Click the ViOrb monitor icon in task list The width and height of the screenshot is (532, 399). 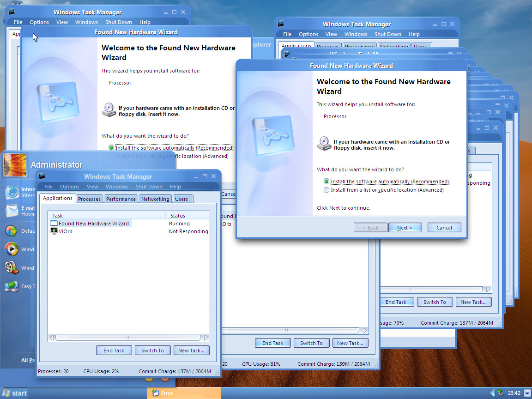click(54, 231)
